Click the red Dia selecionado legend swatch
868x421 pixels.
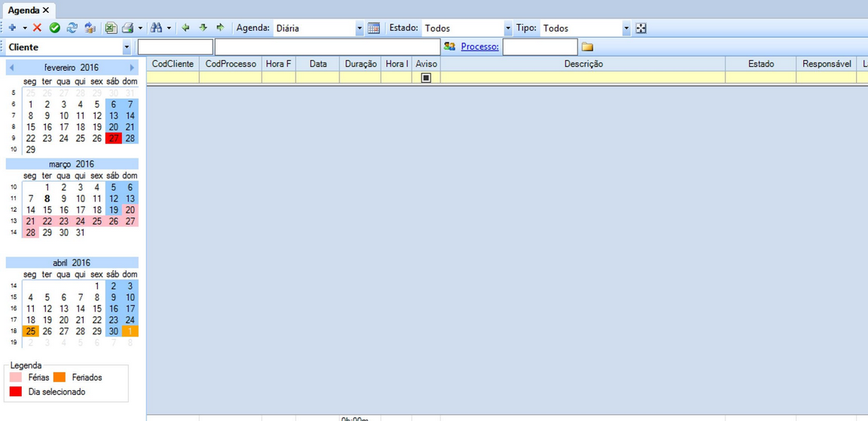pyautogui.click(x=16, y=392)
